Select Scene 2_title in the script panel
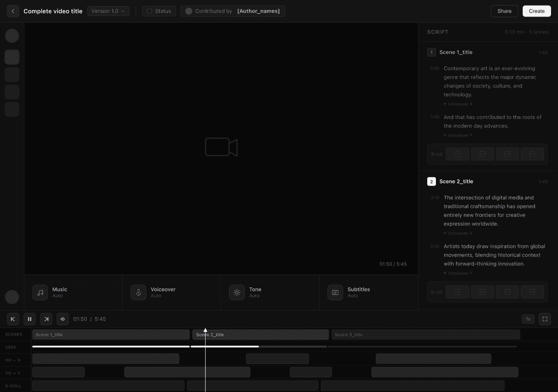Viewport: 558px width, 392px height. [456, 182]
